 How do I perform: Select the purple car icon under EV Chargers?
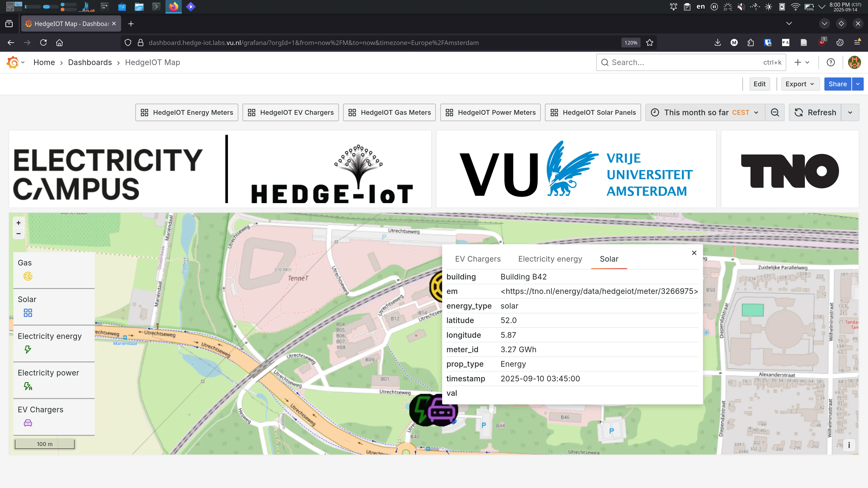point(28,423)
